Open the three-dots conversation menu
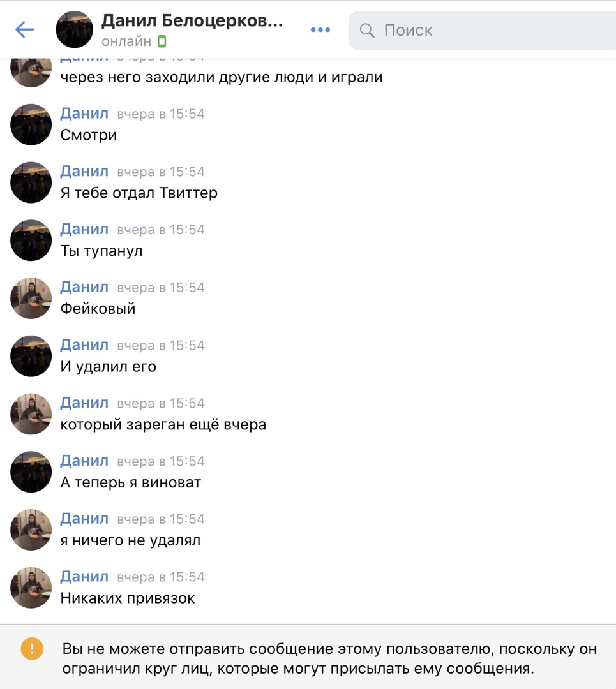This screenshot has height=689, width=616. (320, 30)
